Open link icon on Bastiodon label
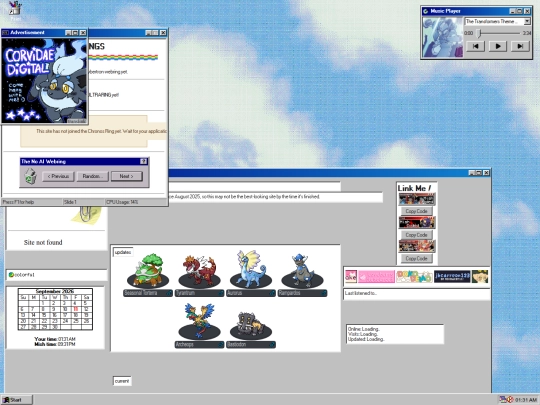This screenshot has width=540, height=405. click(272, 344)
